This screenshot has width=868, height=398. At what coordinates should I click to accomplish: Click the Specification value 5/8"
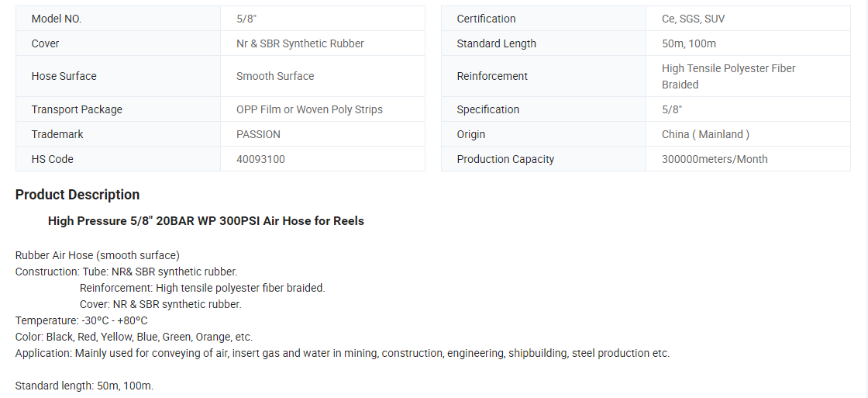click(x=672, y=109)
